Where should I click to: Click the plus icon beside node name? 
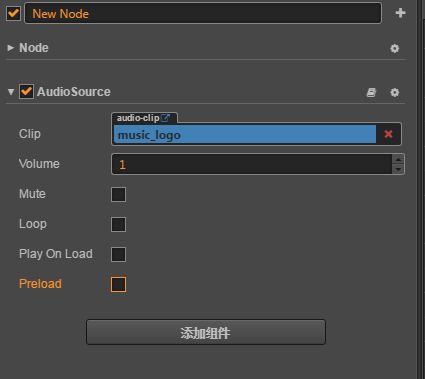[400, 13]
